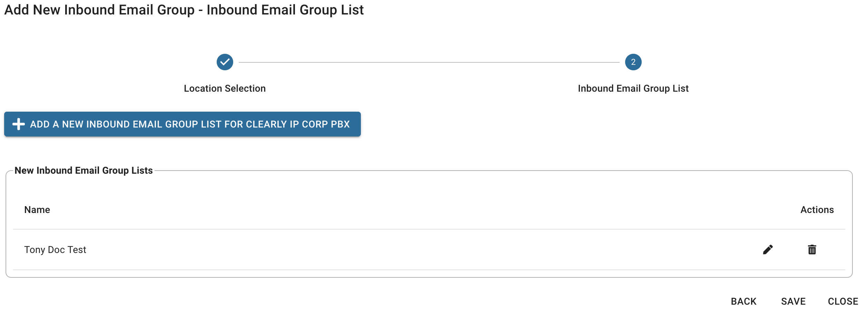
Task: Click the Actions column header
Action: (817, 210)
